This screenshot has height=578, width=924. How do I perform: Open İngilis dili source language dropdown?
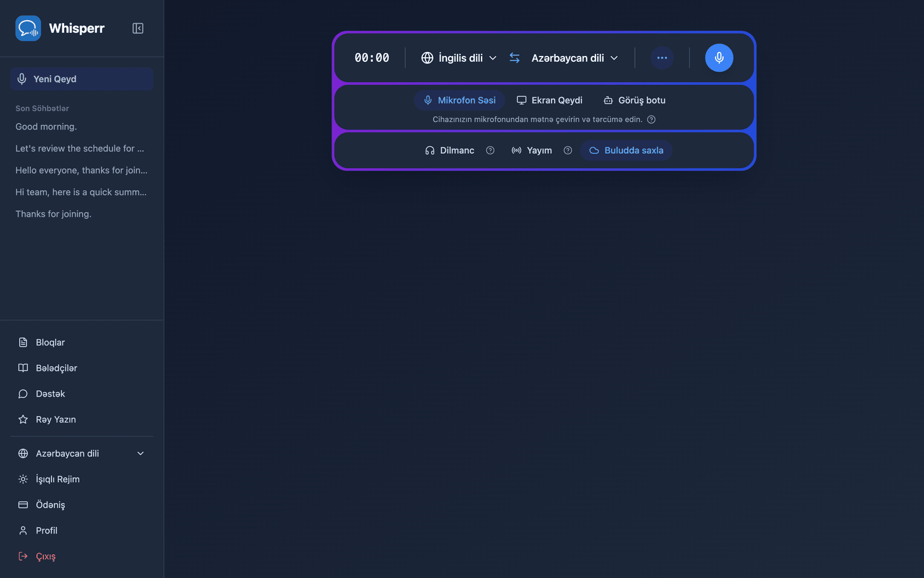pos(459,58)
